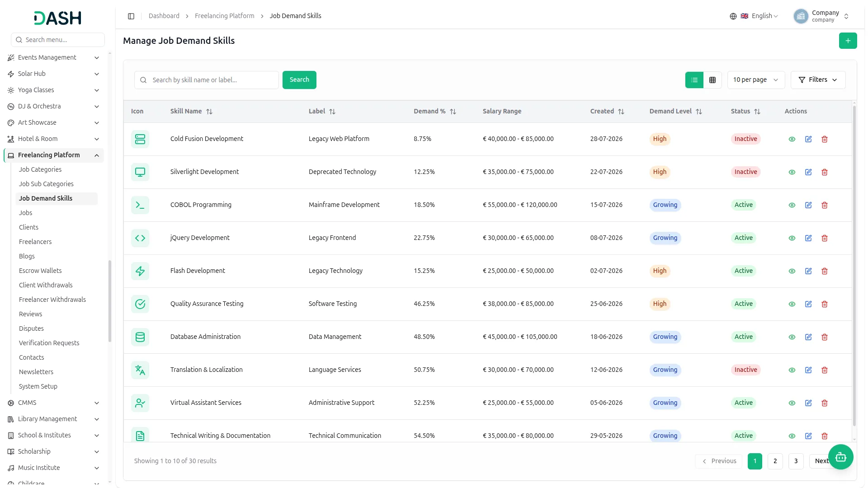The height and width of the screenshot is (488, 868).
Task: Collapse the Freelancing Platform menu
Action: click(53, 155)
